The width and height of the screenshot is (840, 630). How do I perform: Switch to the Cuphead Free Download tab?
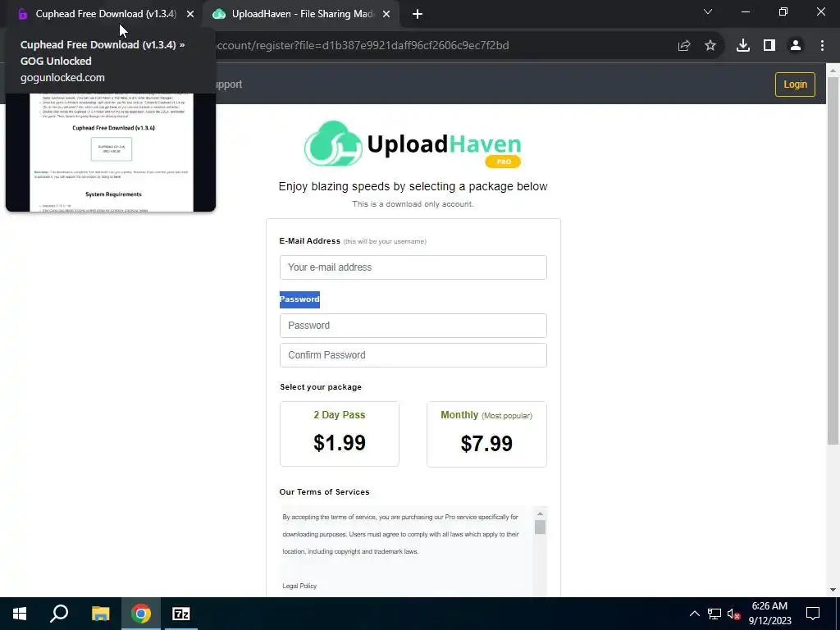105,14
